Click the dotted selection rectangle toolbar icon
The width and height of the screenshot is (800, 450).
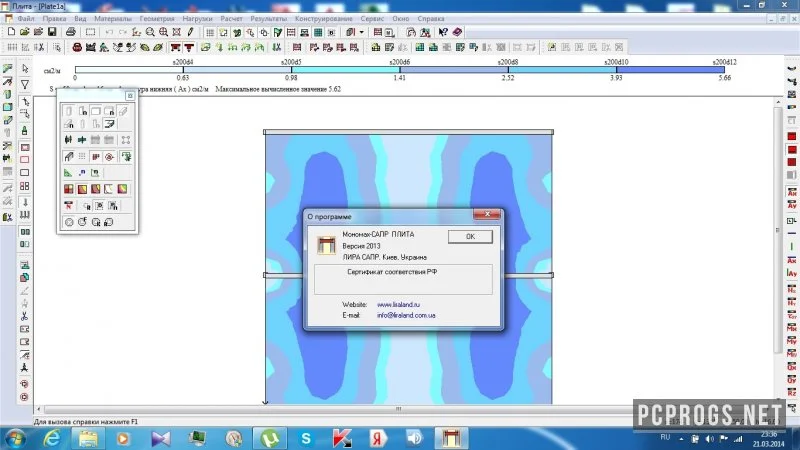[x=90, y=32]
